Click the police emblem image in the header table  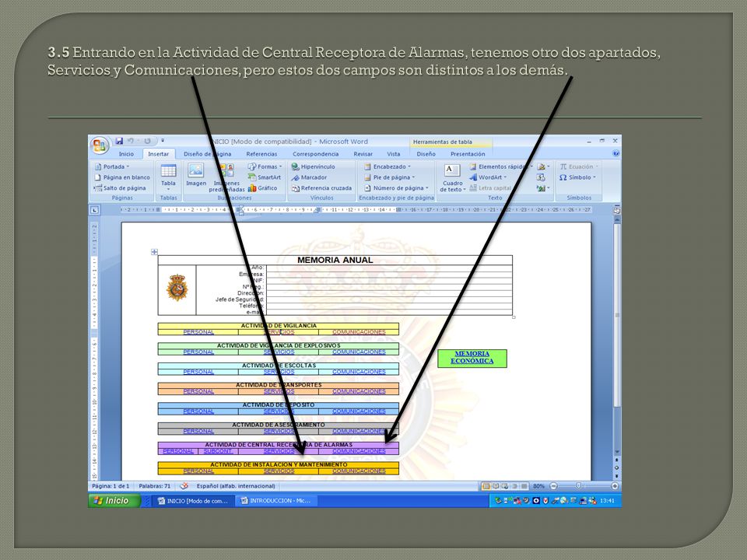pyautogui.click(x=177, y=288)
